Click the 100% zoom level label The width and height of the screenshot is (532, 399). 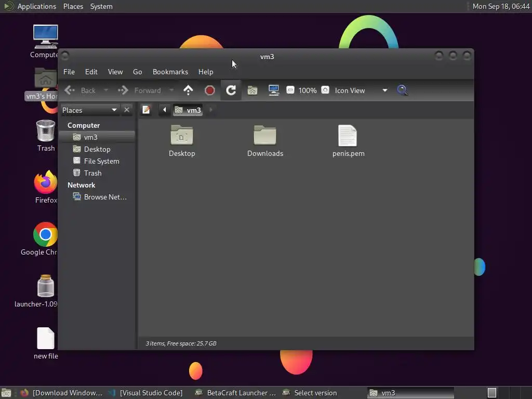(x=308, y=90)
